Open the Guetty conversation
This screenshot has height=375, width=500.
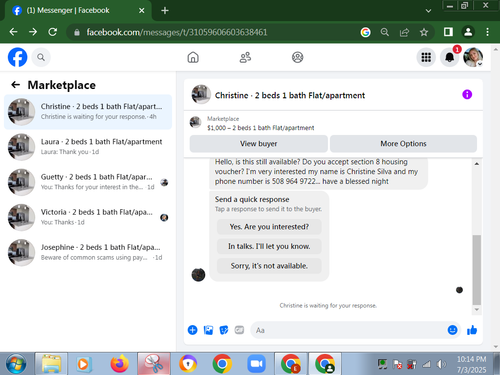[88, 182]
